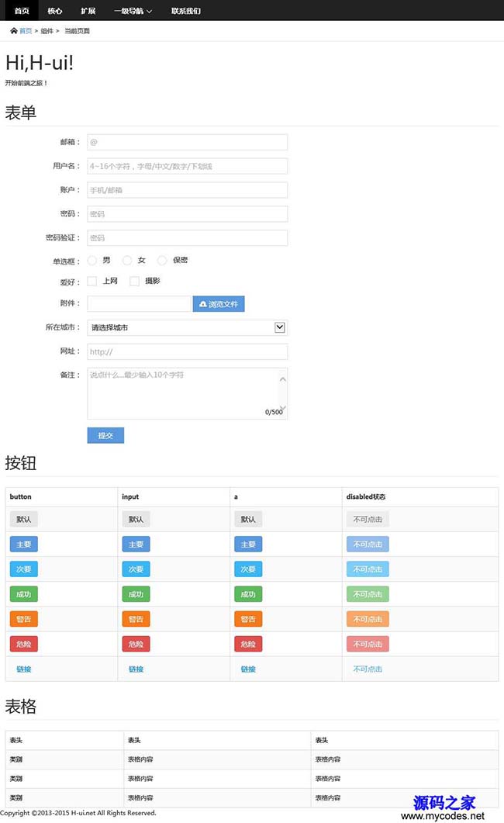Click 主要 in the button column
This screenshot has width=504, height=823.
click(23, 545)
